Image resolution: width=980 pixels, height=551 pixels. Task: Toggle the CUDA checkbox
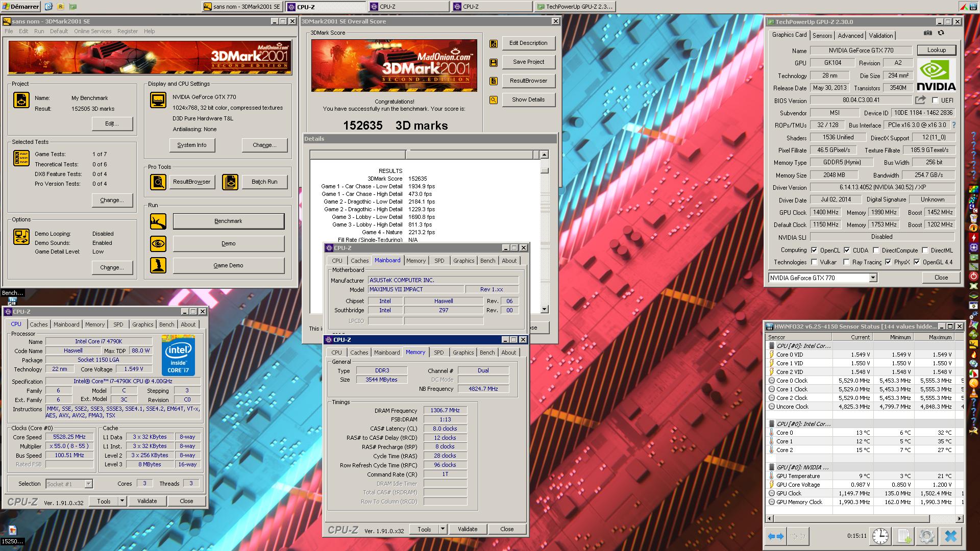pos(847,250)
